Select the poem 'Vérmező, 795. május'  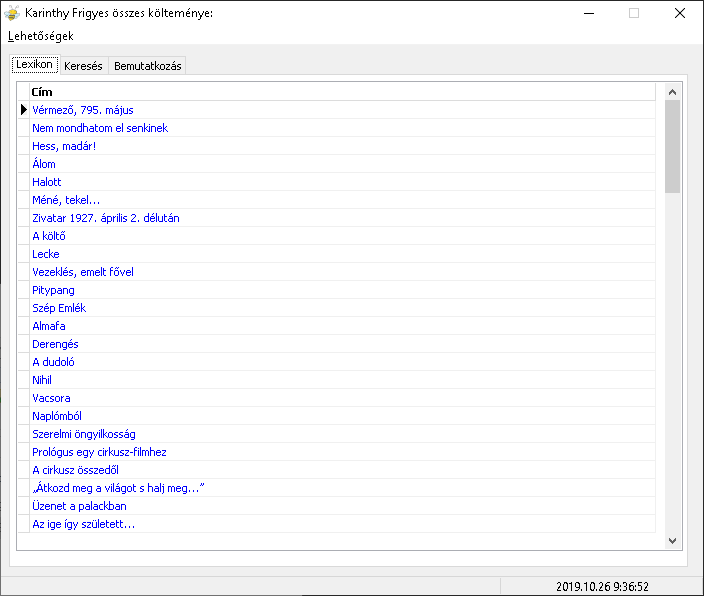tap(343, 110)
